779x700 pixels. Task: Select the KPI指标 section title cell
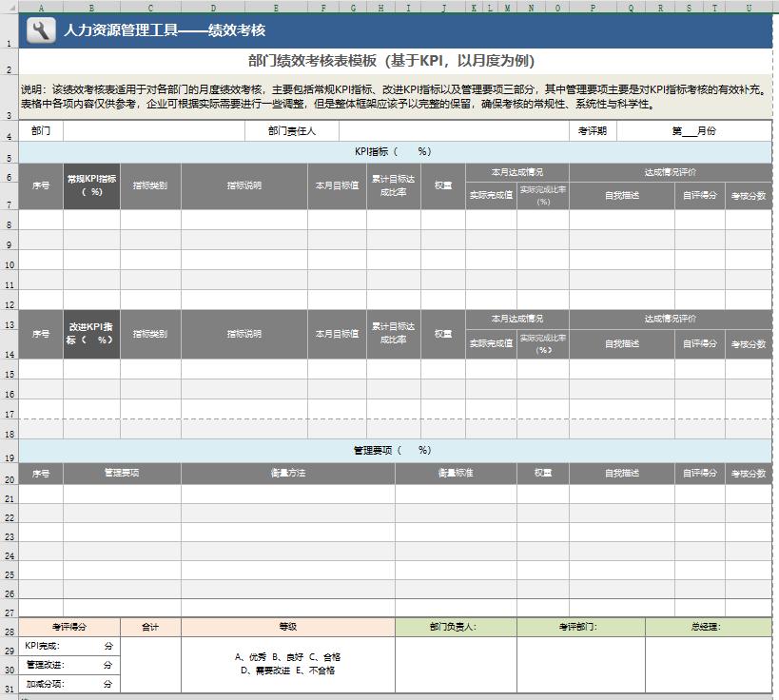coord(390,150)
